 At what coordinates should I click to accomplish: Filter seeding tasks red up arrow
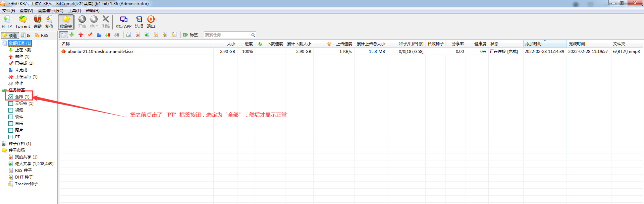(80, 35)
